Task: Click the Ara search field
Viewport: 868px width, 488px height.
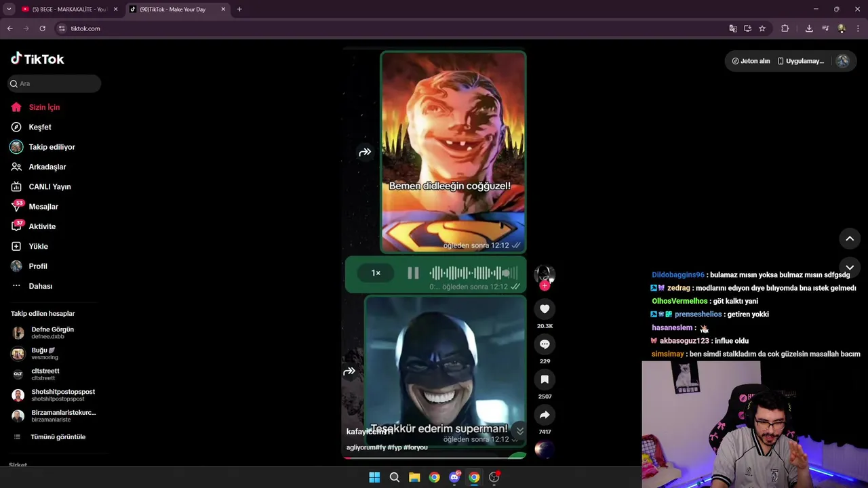Action: click(x=54, y=83)
